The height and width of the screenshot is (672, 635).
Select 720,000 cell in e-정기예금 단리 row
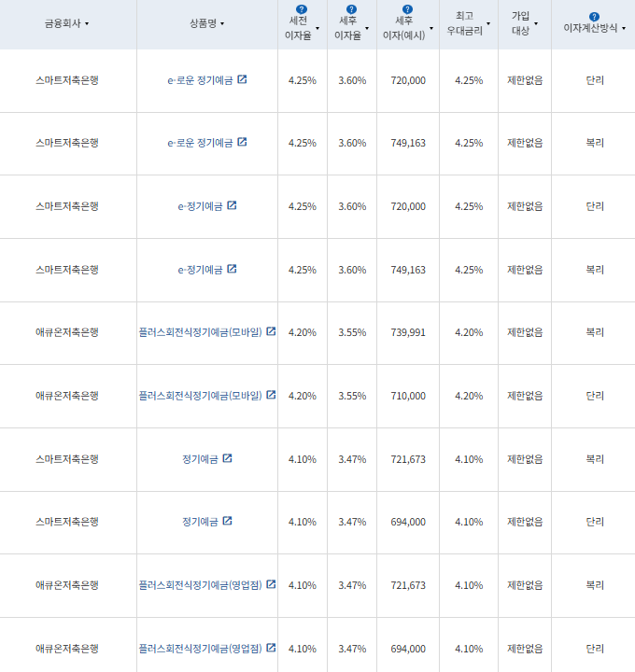(408, 206)
